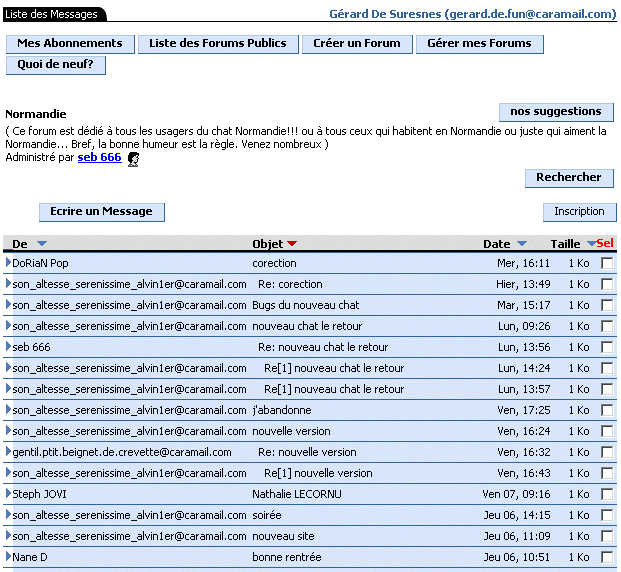
Task: Go to Créer un Forum
Action: click(x=357, y=44)
